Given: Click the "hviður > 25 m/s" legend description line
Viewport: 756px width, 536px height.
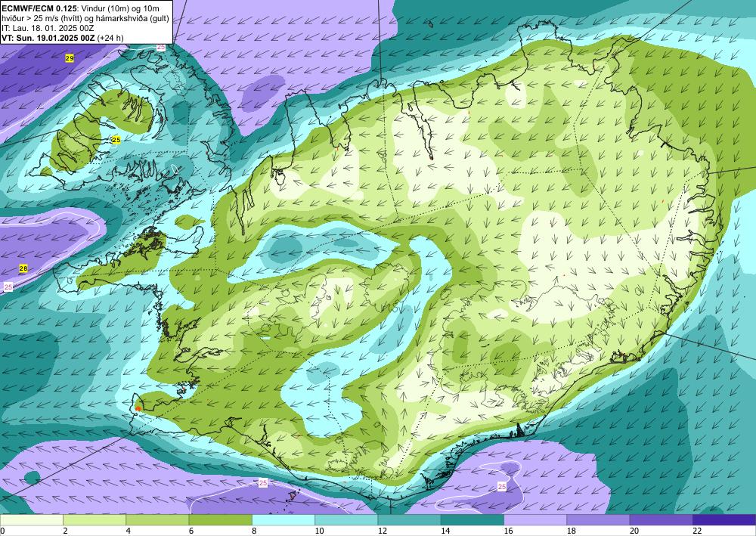Looking at the screenshot, I should pyautogui.click(x=85, y=18).
